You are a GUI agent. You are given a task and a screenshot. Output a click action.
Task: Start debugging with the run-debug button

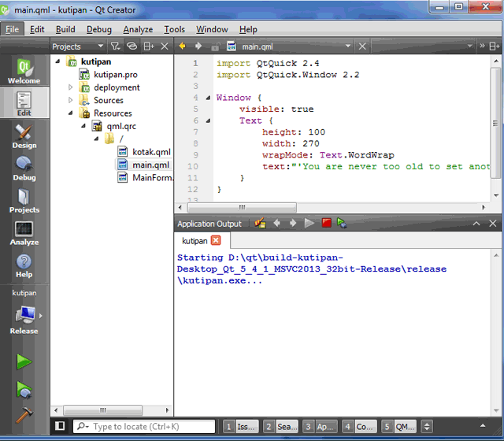(24, 389)
